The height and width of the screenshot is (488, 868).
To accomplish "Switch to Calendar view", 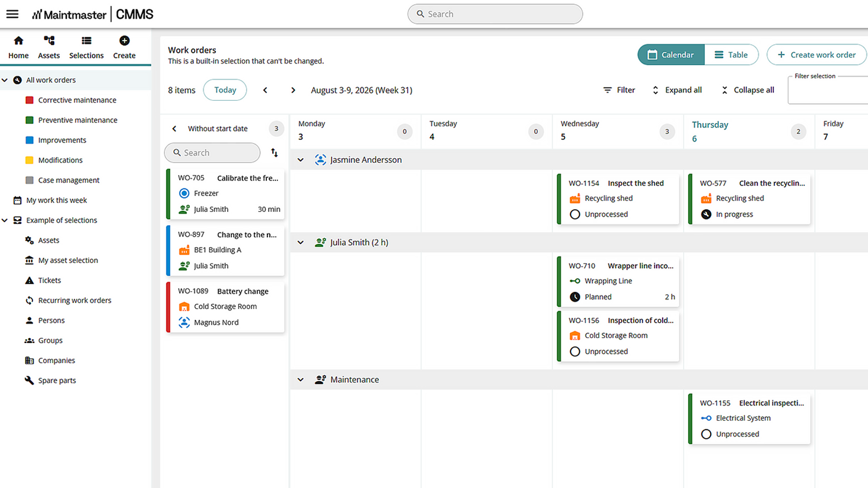I will tap(671, 55).
